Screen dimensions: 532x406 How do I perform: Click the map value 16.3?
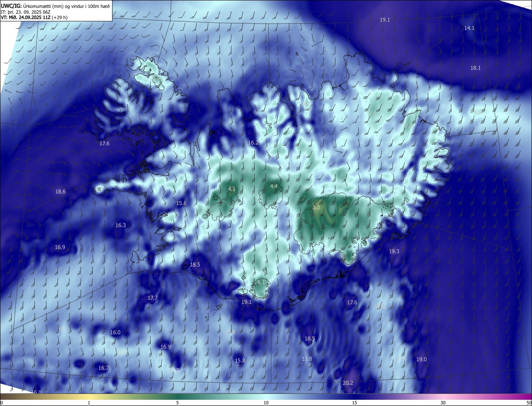point(121,225)
